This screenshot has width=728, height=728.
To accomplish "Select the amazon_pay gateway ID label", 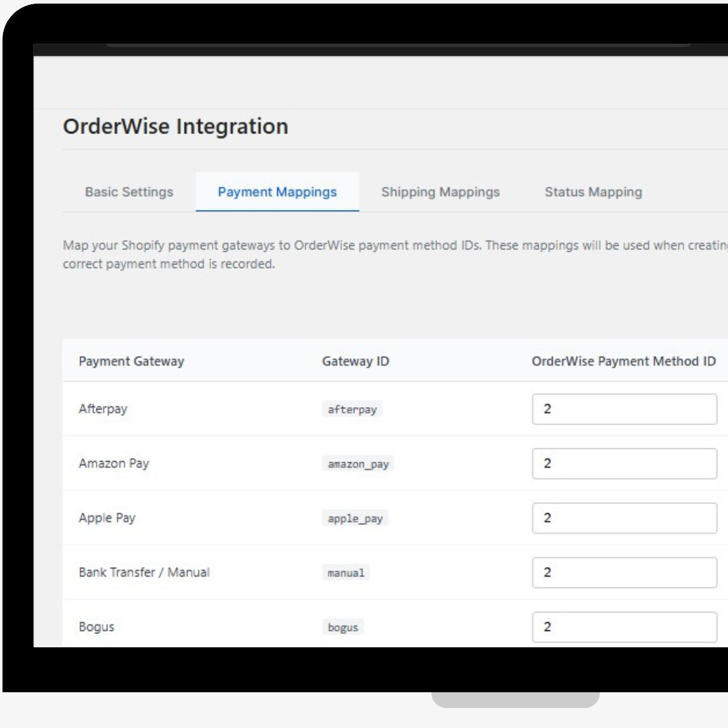I will 359,464.
